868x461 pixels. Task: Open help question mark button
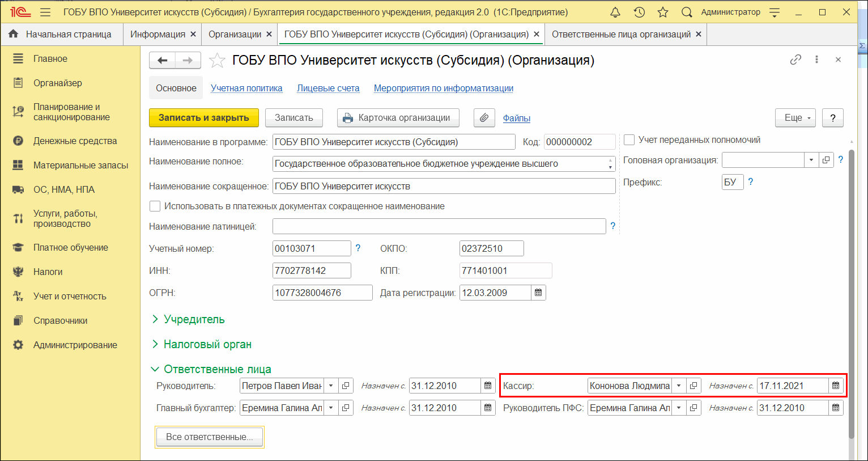[x=832, y=118]
